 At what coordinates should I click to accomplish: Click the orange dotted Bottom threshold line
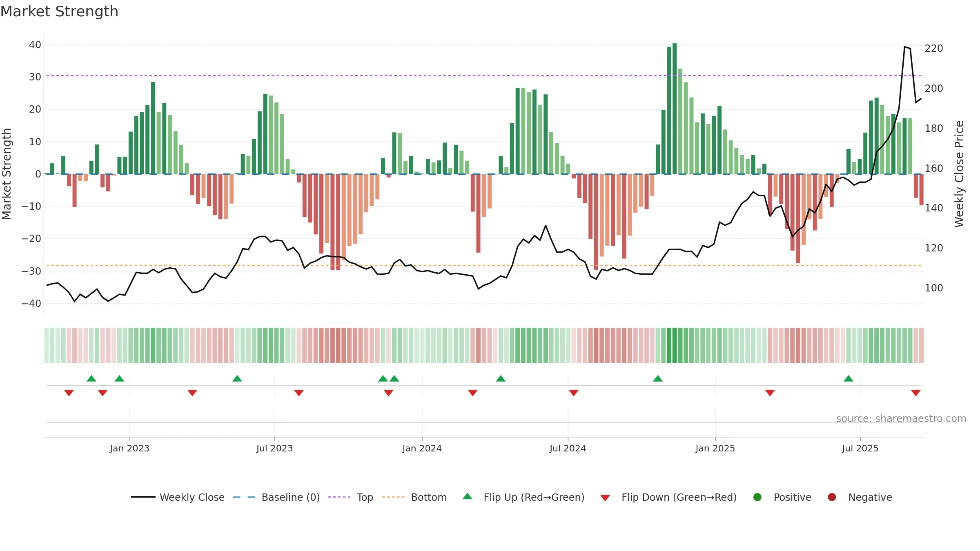[x=483, y=266]
